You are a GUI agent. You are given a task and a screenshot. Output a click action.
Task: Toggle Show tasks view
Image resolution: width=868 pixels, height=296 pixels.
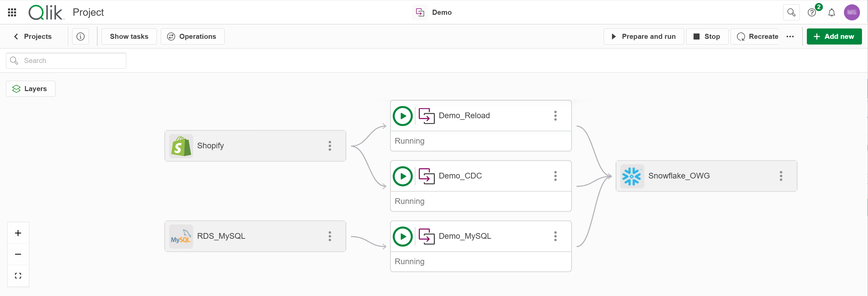click(129, 36)
